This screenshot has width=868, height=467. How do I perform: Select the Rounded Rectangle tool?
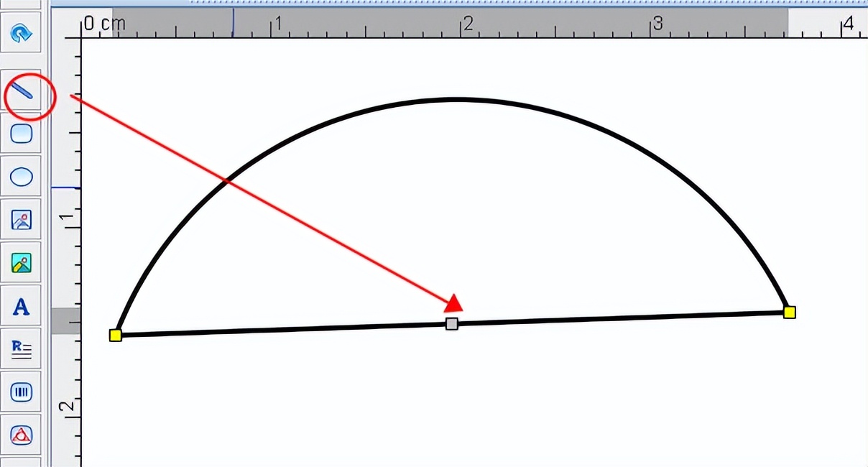[x=22, y=134]
